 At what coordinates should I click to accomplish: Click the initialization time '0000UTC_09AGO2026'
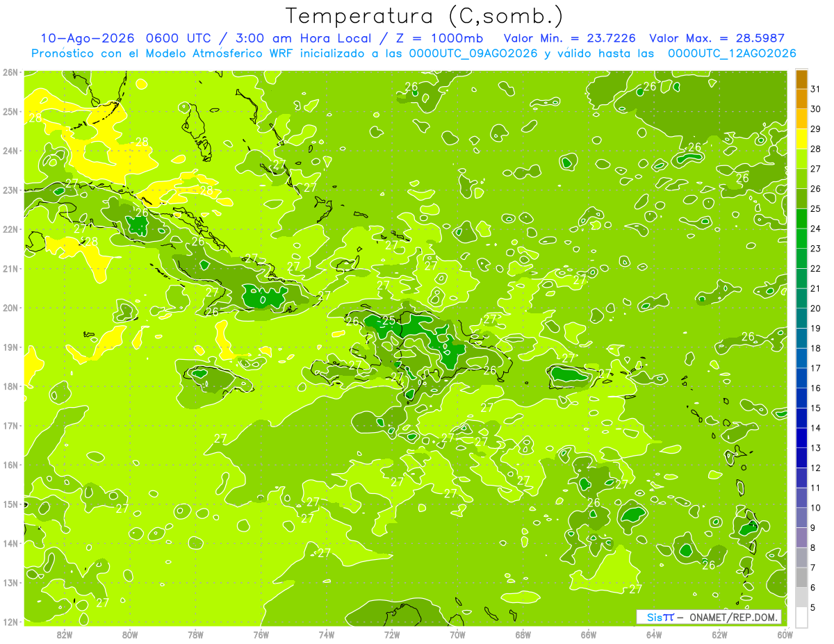473,53
